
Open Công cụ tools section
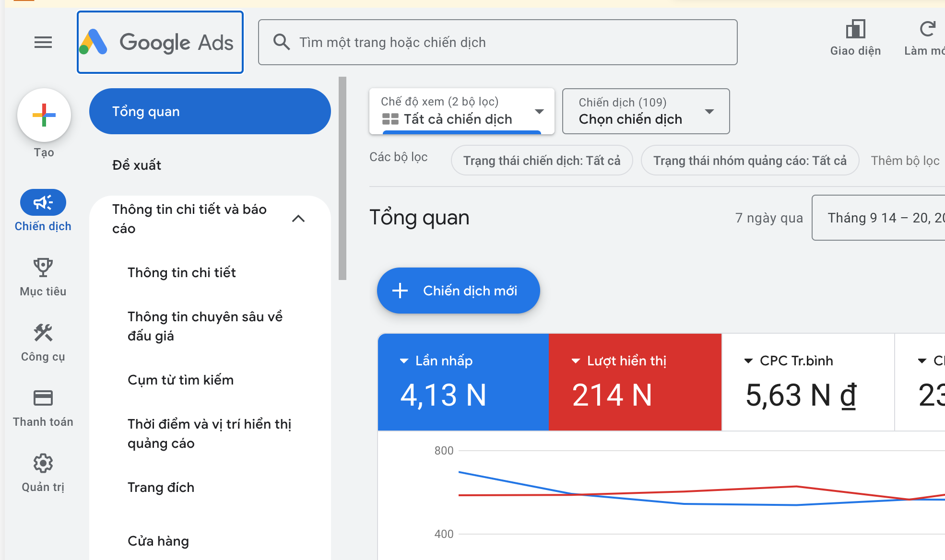[43, 333]
